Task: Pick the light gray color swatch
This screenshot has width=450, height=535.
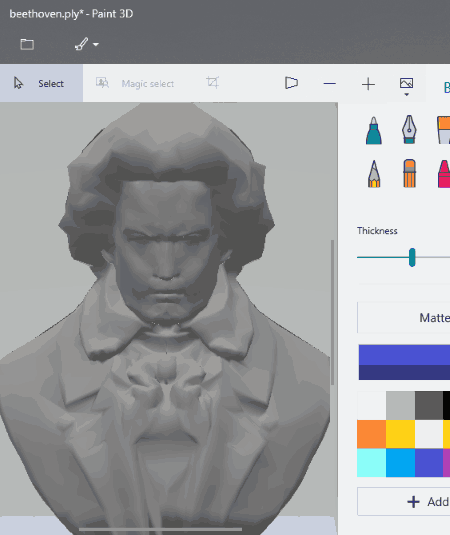Action: 401,405
